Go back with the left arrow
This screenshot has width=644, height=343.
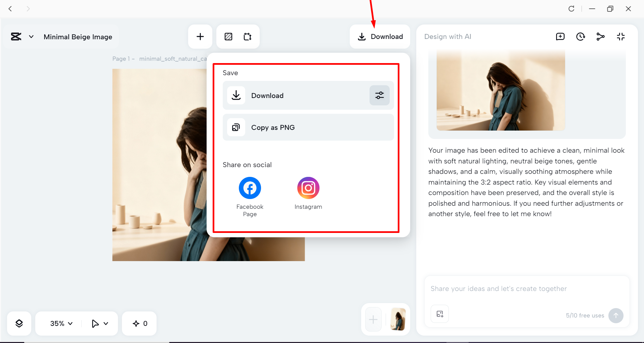coord(10,9)
